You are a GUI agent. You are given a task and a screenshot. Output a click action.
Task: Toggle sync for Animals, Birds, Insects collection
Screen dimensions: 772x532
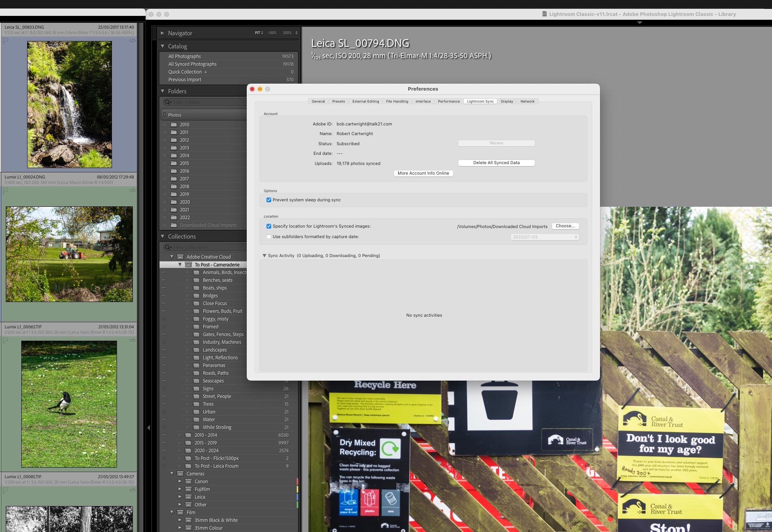[x=163, y=272]
